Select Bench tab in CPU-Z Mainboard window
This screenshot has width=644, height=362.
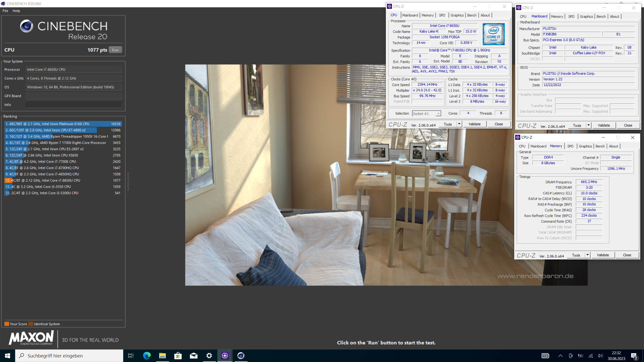(601, 16)
